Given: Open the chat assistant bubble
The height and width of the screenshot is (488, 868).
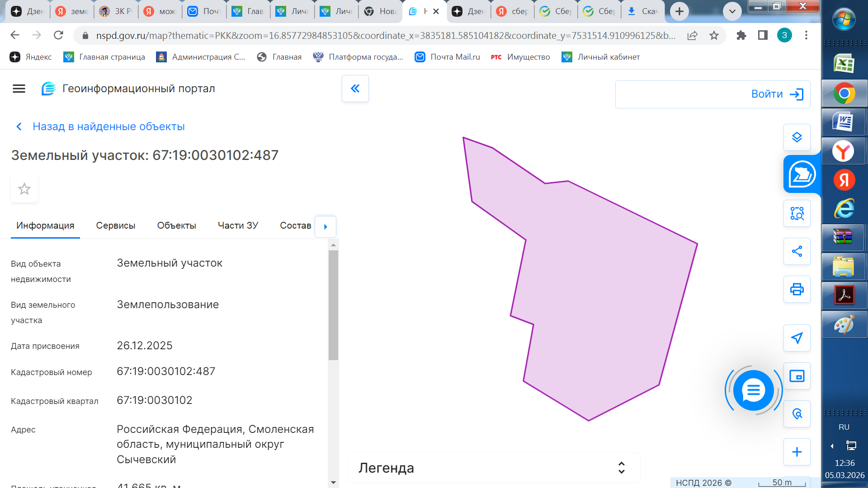Looking at the screenshot, I should (x=753, y=390).
